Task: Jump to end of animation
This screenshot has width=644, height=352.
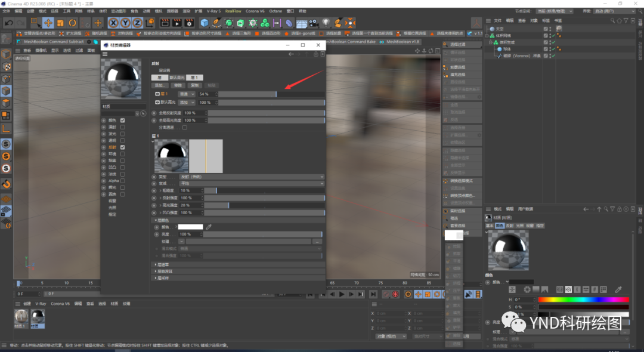Action: 373,294
